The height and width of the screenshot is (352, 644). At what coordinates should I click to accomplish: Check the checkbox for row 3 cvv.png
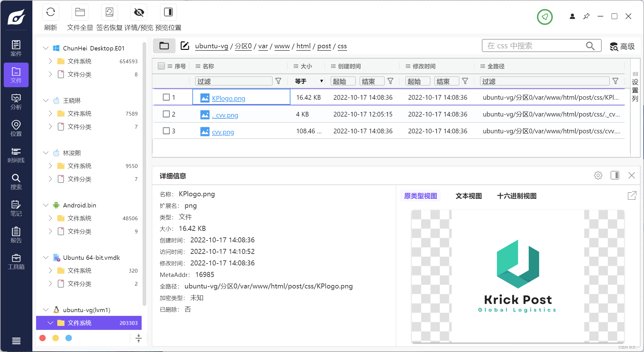(166, 131)
